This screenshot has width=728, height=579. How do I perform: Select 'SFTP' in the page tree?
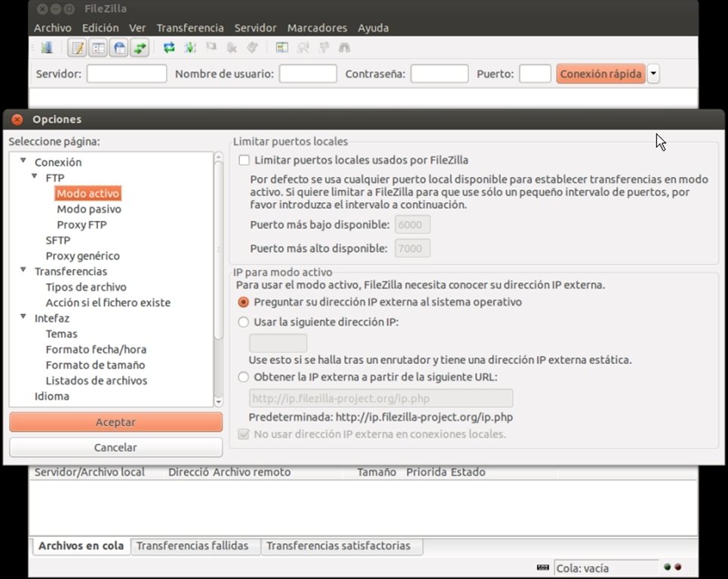pyautogui.click(x=58, y=240)
